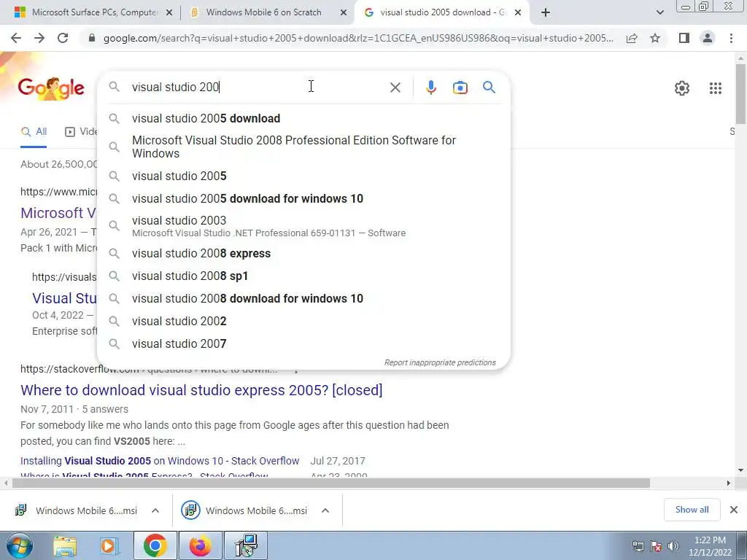The width and height of the screenshot is (747, 560).
Task: Open the Google apps grid
Action: tap(715, 88)
